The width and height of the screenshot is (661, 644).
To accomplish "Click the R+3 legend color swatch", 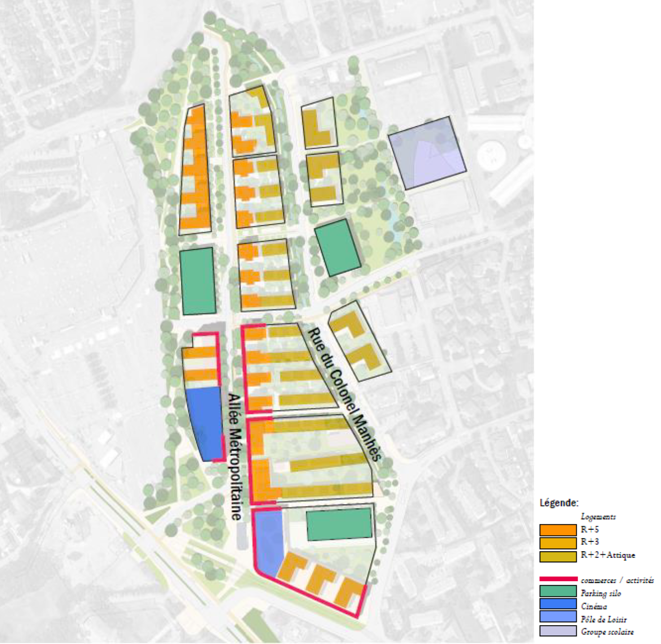I will point(558,543).
